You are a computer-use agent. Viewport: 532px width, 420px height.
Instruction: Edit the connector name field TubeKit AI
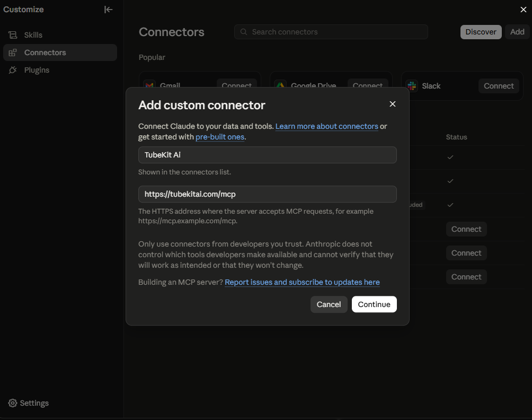click(268, 155)
